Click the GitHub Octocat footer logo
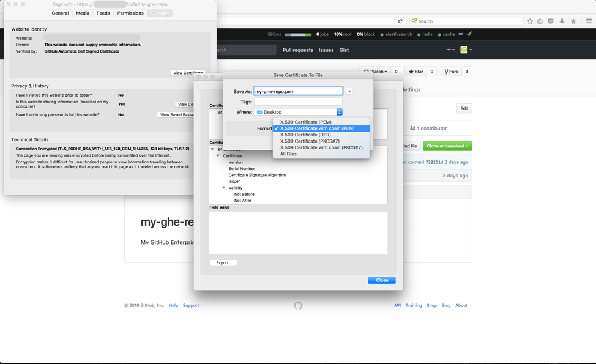 299,305
